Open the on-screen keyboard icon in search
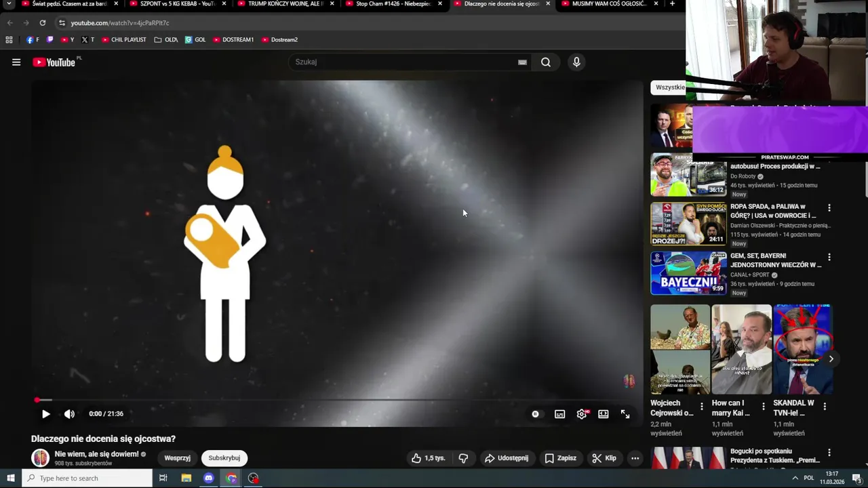Image resolution: width=868 pixels, height=488 pixels. (x=522, y=62)
